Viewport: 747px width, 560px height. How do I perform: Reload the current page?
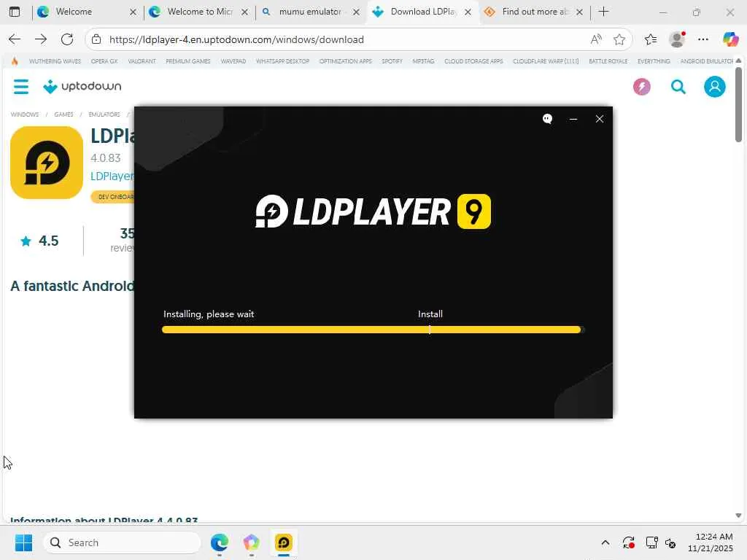coord(67,39)
